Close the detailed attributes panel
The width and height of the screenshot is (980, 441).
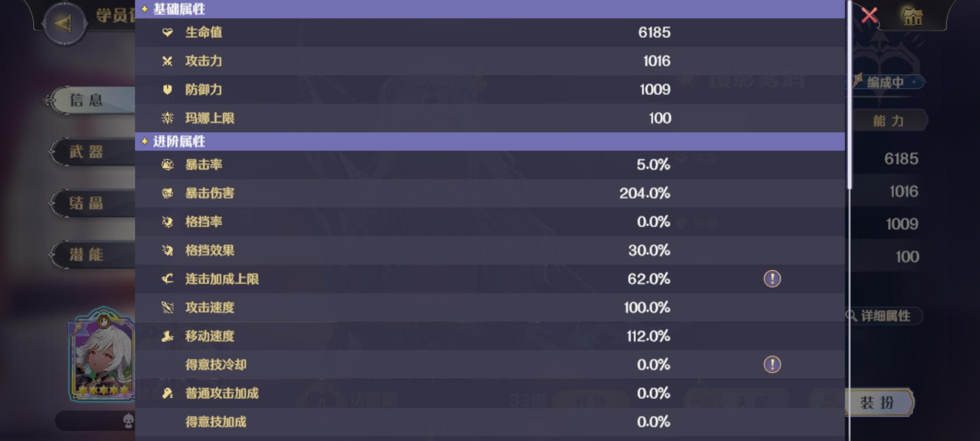point(869,16)
